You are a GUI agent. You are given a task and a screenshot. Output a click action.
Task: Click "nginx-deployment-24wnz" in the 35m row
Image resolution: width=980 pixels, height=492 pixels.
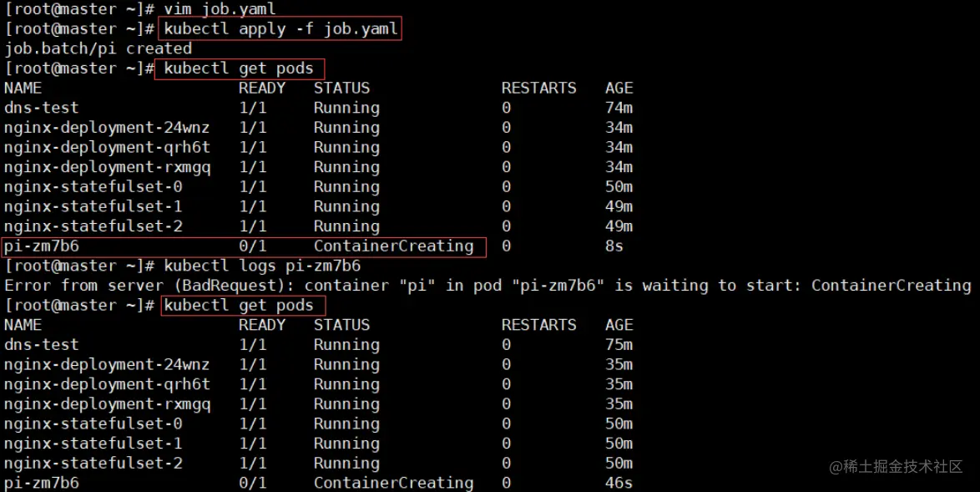coord(107,364)
